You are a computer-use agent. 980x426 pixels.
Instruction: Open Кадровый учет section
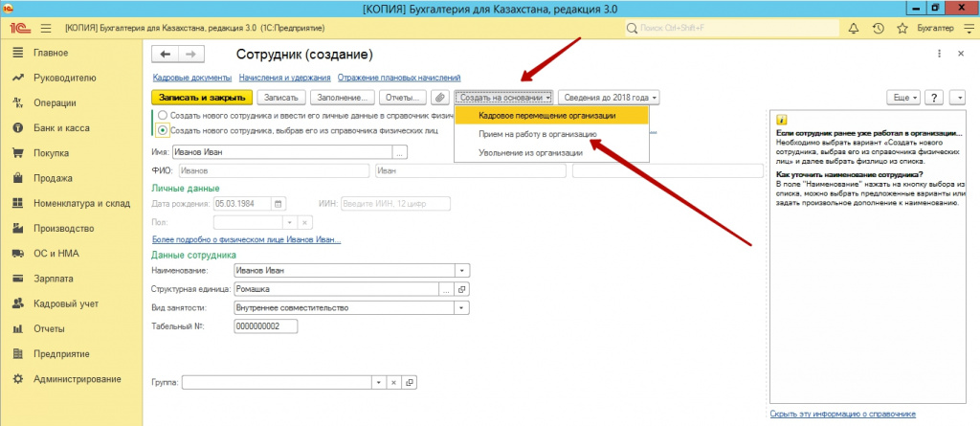(66, 304)
